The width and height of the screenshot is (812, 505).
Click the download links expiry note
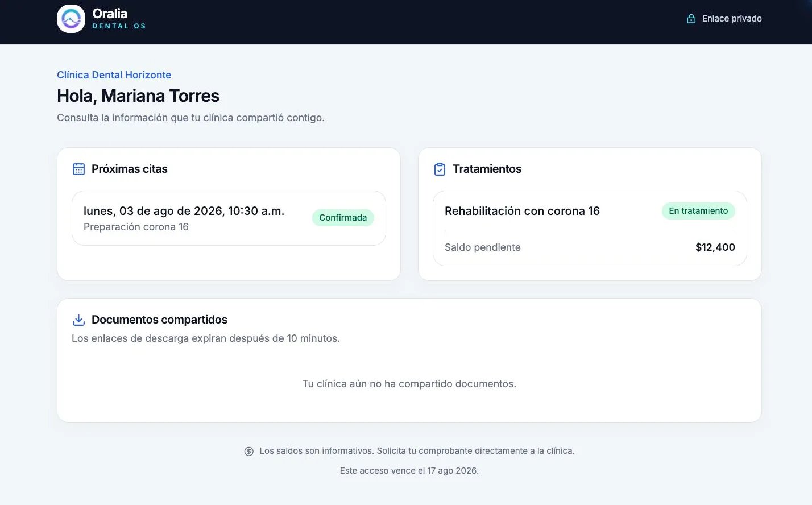click(x=206, y=338)
